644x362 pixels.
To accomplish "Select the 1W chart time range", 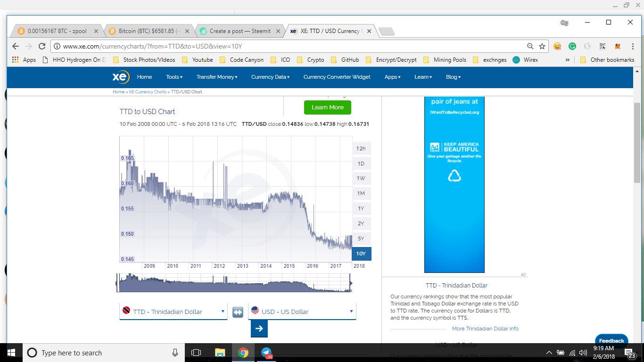I will coord(361,178).
